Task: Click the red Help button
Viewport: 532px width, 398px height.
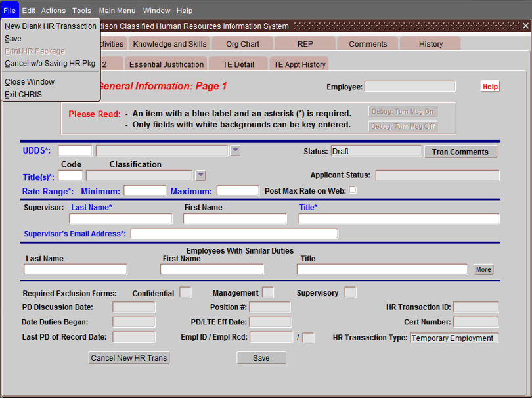Action: click(490, 87)
